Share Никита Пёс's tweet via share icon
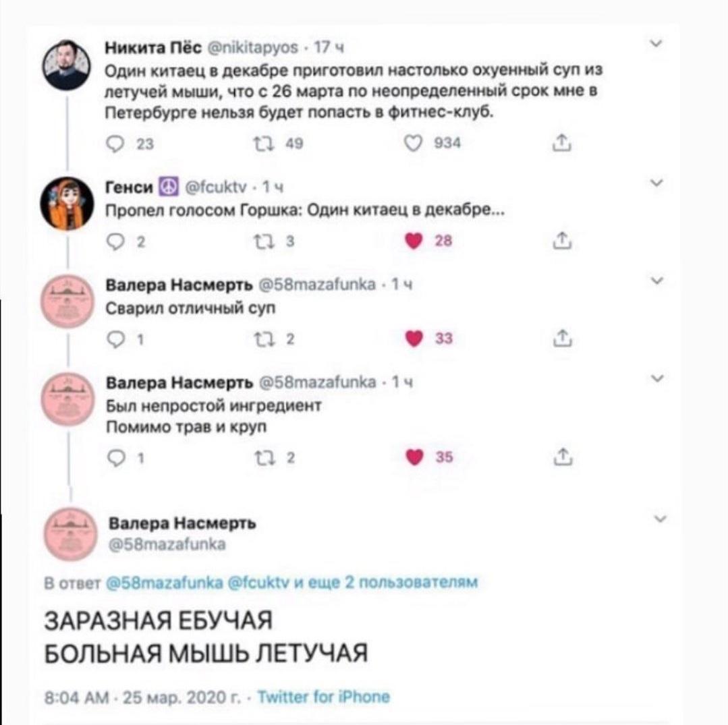This screenshot has width=728, height=725. [561, 142]
